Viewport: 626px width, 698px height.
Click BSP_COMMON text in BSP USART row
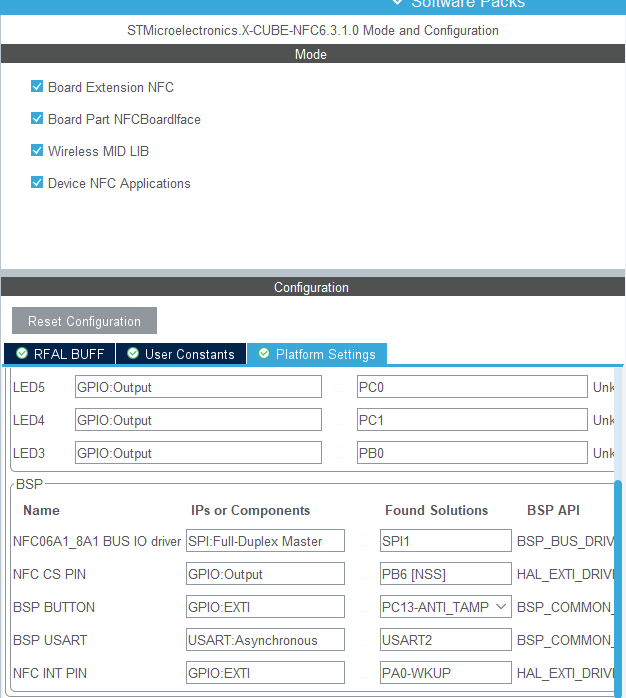pos(565,640)
